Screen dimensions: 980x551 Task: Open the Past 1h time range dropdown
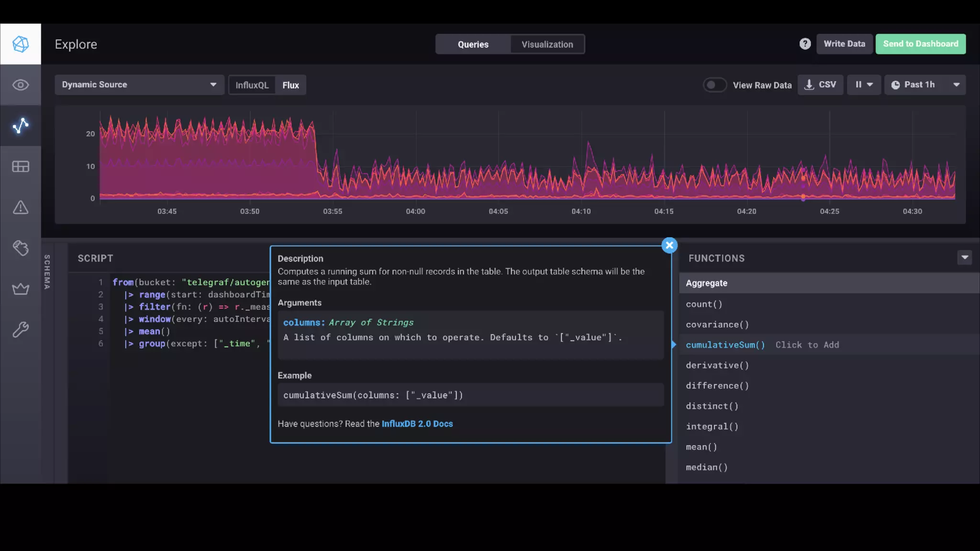tap(924, 85)
